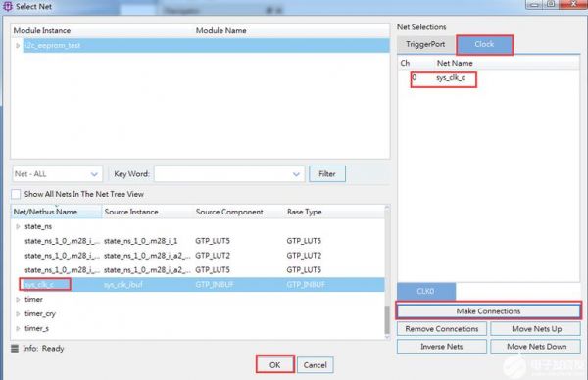This screenshot has width=588, height=380.
Task: Click the net list vertical scrollbar
Action: click(x=387, y=319)
